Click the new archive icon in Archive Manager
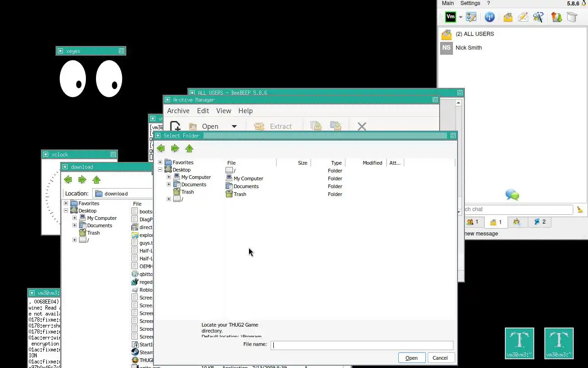Image resolution: width=588 pixels, height=368 pixels. [175, 126]
